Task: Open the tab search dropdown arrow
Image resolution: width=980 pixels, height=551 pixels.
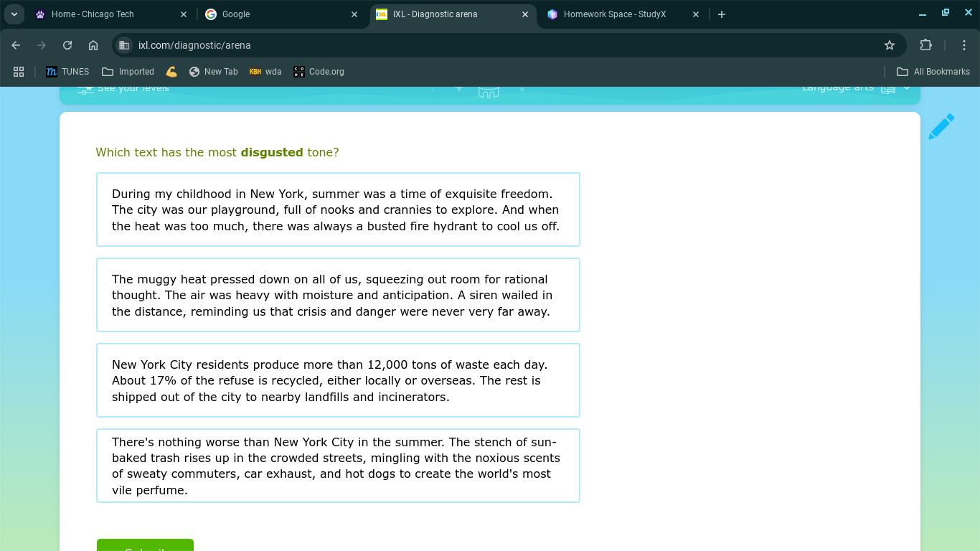Action: 14,14
